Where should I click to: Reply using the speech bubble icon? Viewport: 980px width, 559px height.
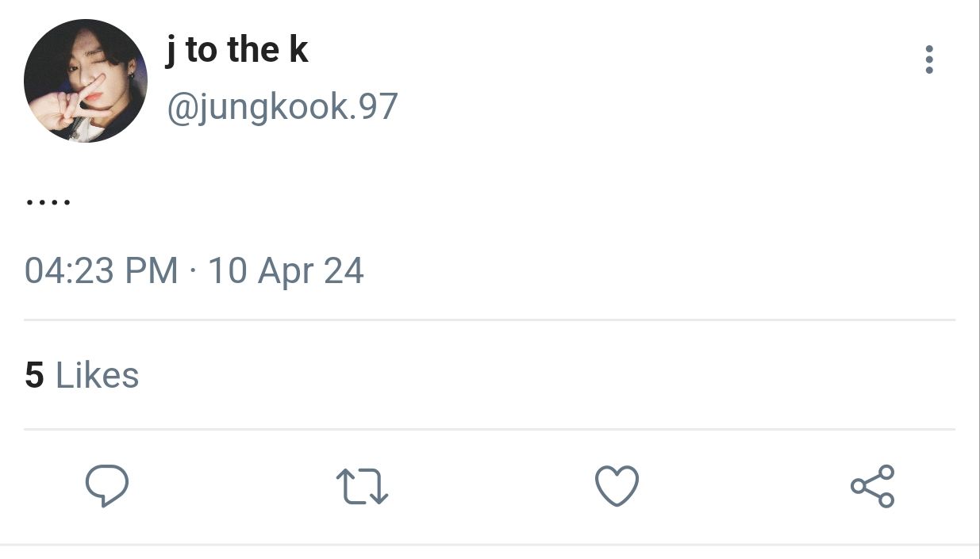click(x=106, y=486)
